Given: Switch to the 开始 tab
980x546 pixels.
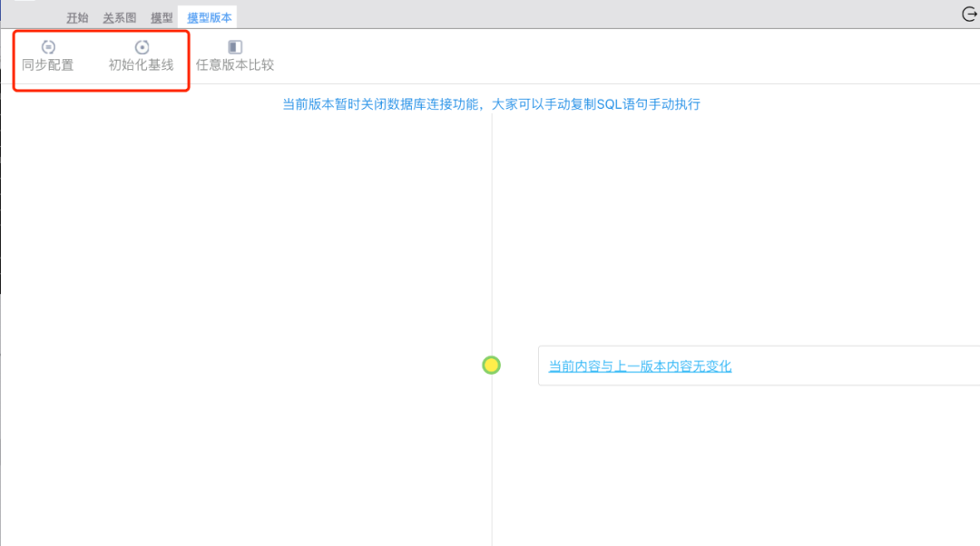Looking at the screenshot, I should click(77, 18).
